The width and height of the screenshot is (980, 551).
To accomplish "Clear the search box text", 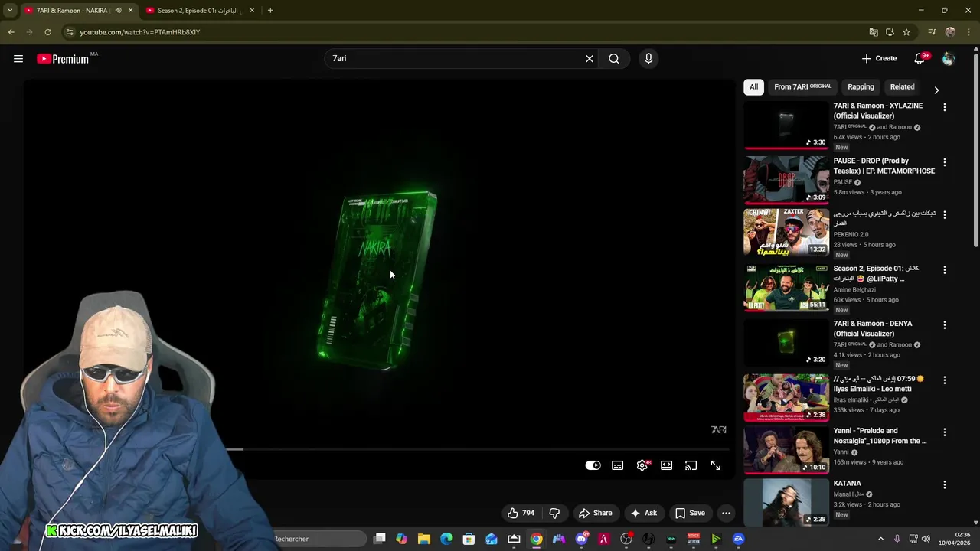I will 590,59.
